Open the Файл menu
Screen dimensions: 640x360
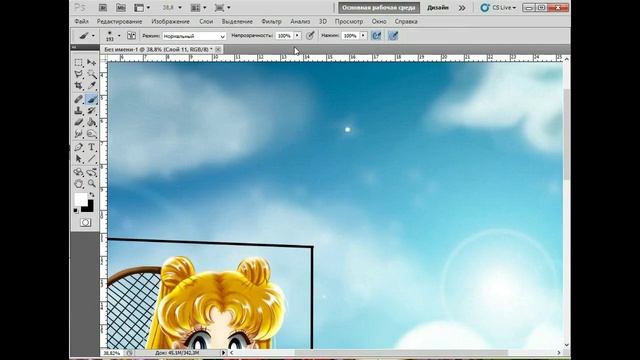coord(82,21)
